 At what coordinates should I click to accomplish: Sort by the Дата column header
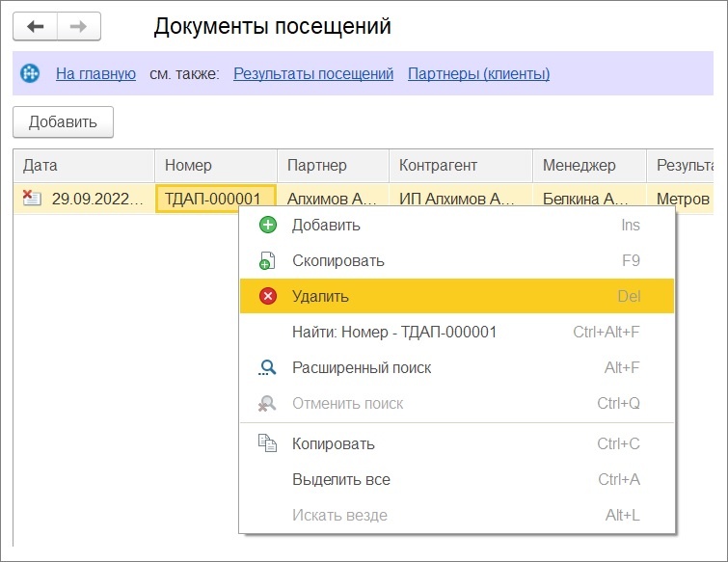[x=84, y=166]
